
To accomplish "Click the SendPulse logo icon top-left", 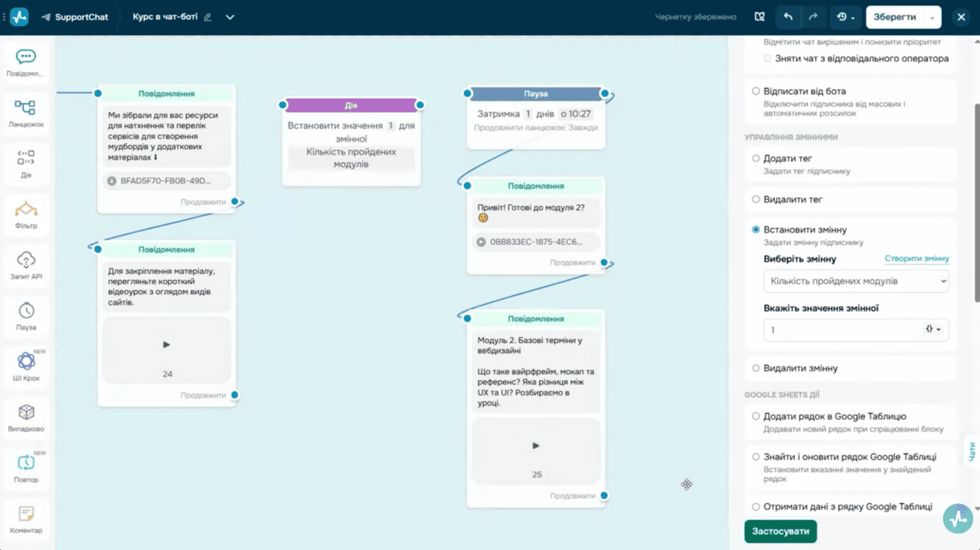I will tap(18, 17).
